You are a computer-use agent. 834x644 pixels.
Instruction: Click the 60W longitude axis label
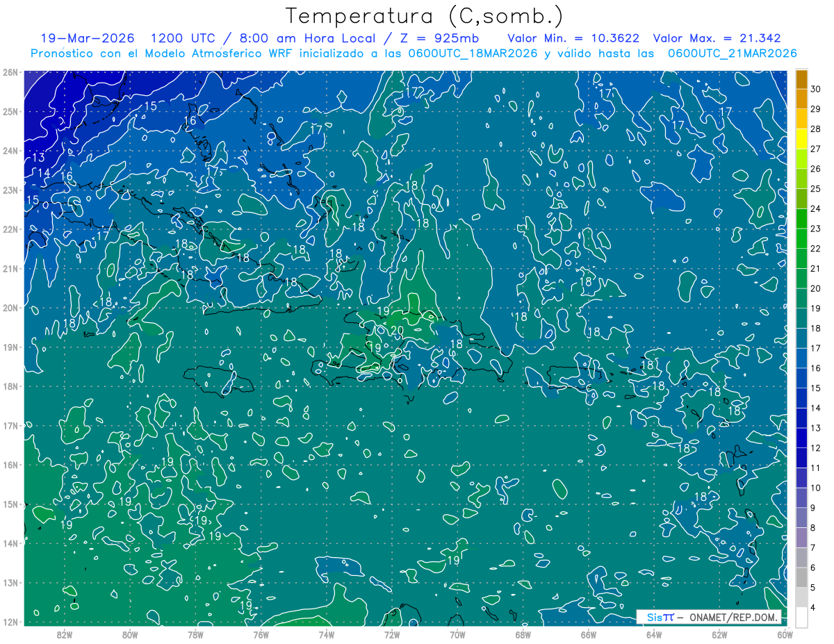coord(785,634)
